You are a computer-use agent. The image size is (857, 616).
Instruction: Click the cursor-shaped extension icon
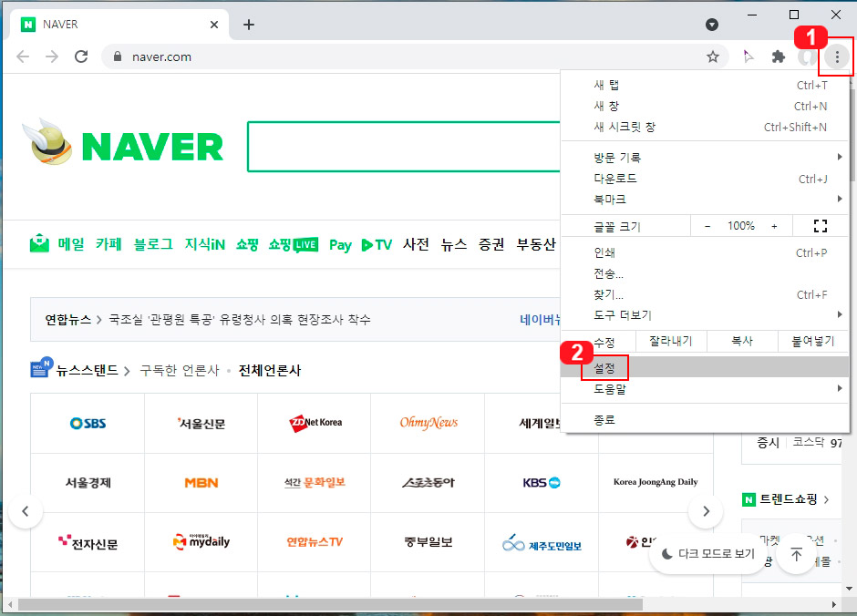748,56
